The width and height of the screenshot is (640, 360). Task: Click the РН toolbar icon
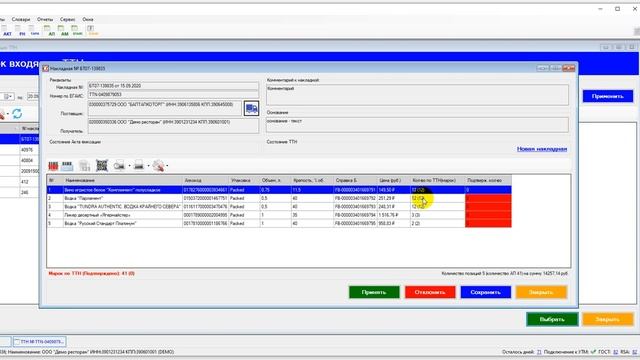22,31
